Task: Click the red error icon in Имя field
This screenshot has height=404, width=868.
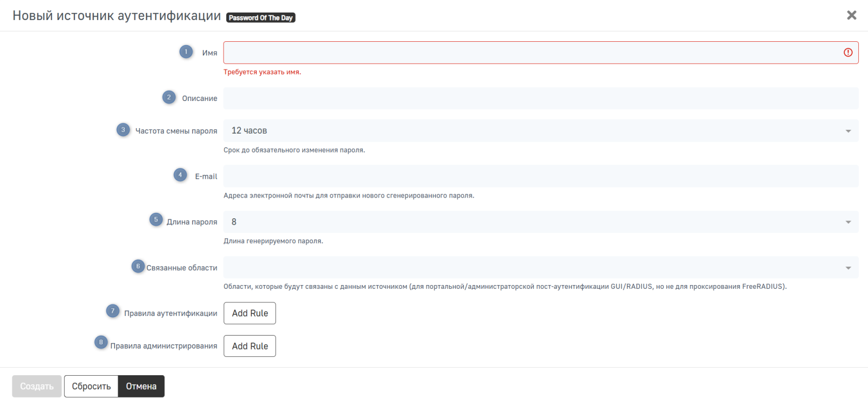Action: point(848,53)
